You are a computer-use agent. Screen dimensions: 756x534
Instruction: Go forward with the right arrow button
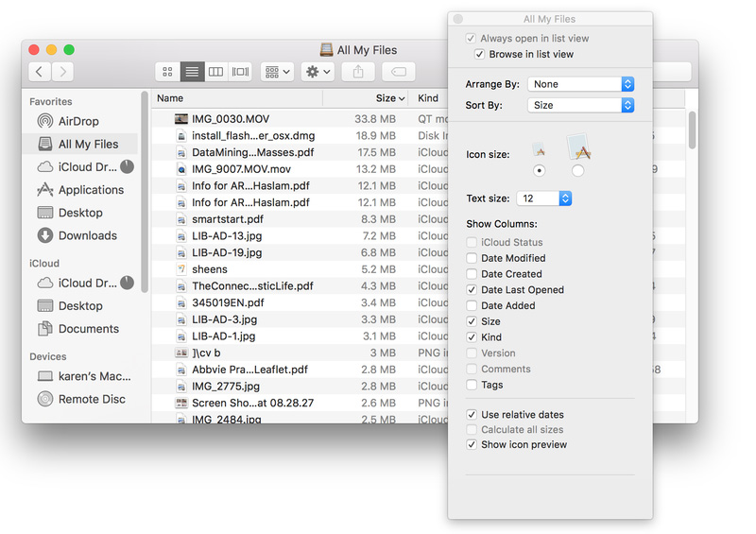click(62, 72)
